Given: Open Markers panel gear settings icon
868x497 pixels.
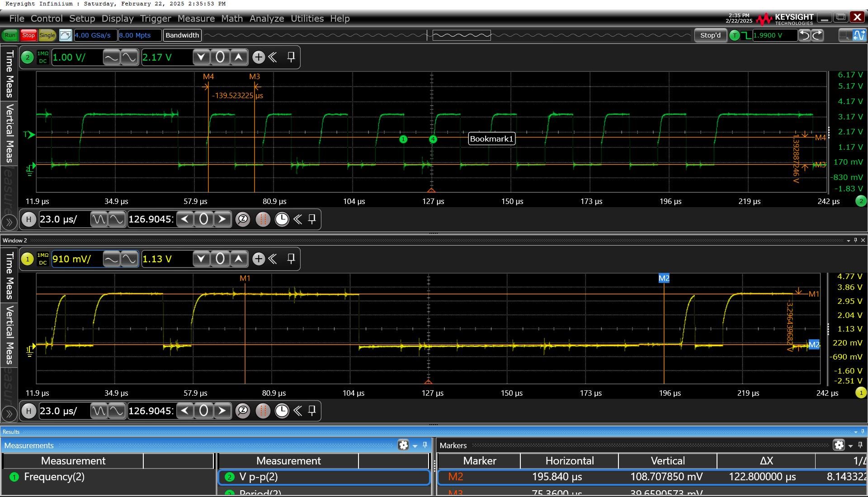Looking at the screenshot, I should [839, 445].
